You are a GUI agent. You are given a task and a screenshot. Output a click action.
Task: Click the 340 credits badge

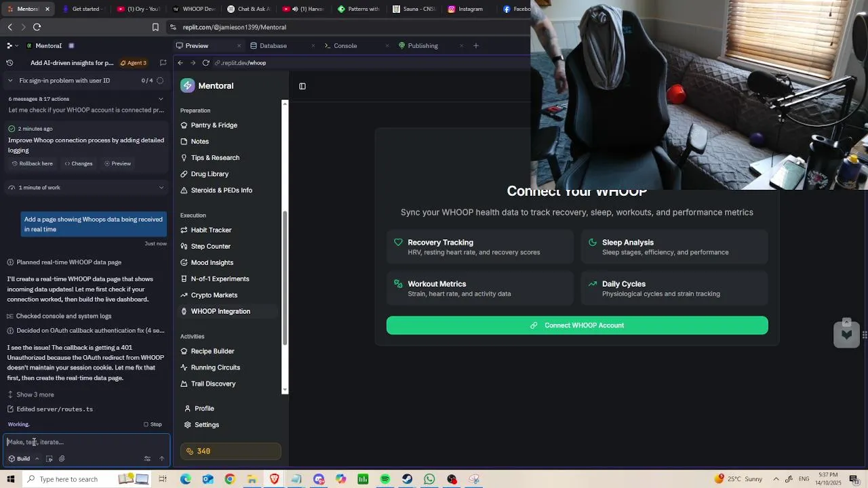(x=231, y=451)
